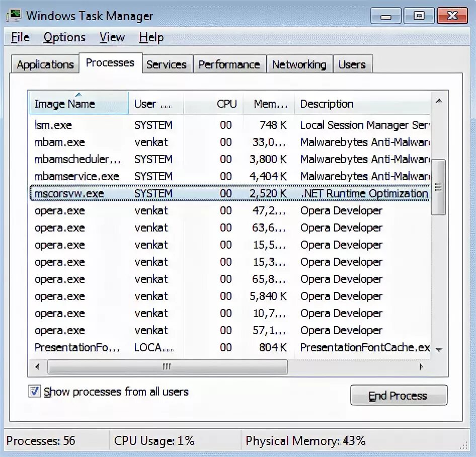476x457 pixels.
Task: Switch to the Applications tab
Action: point(45,64)
